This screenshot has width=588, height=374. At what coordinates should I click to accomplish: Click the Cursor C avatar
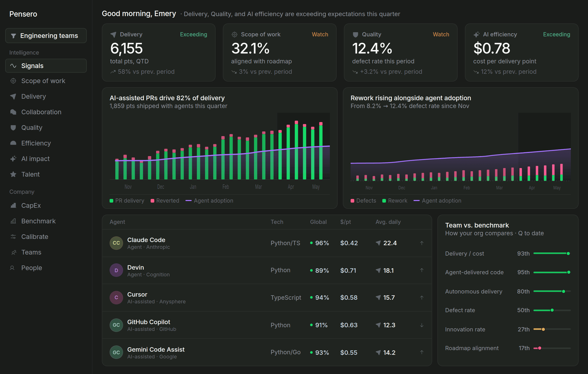click(x=116, y=298)
